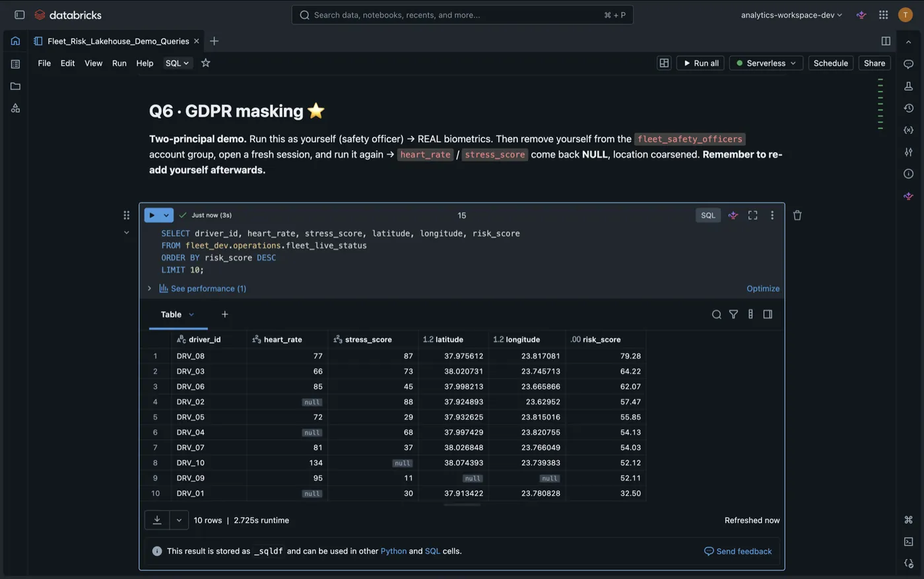Delete the cell with trash icon
Image resolution: width=924 pixels, height=579 pixels.
(797, 215)
